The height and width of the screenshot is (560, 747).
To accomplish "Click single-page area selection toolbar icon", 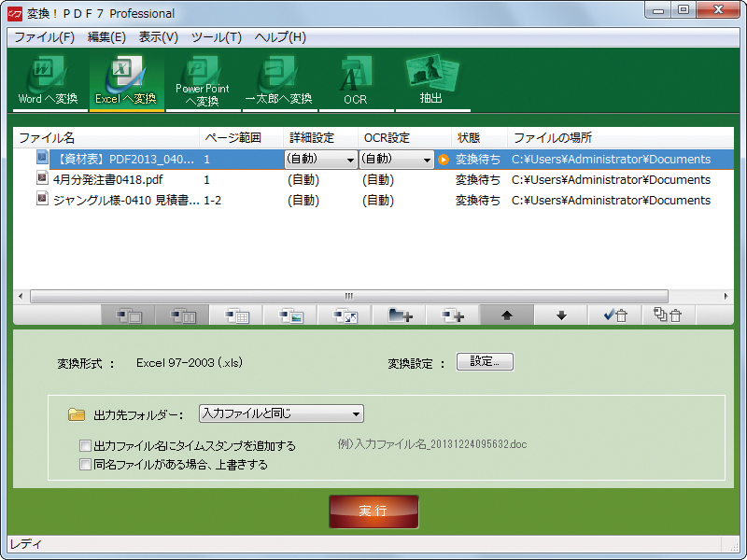I will tap(129, 315).
